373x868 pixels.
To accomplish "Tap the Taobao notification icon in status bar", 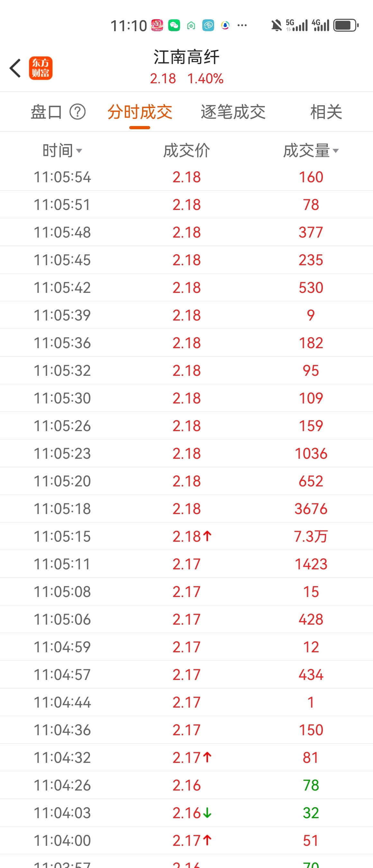I will [x=157, y=25].
